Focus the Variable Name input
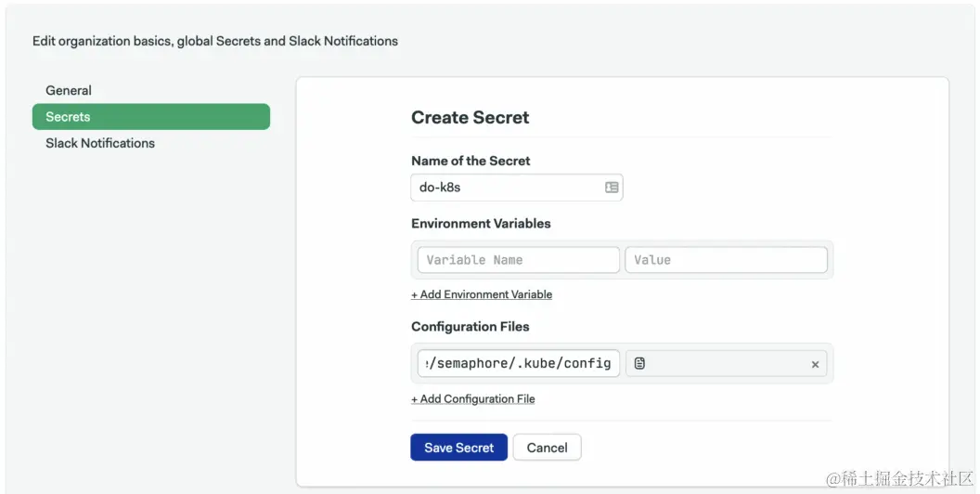 click(518, 260)
